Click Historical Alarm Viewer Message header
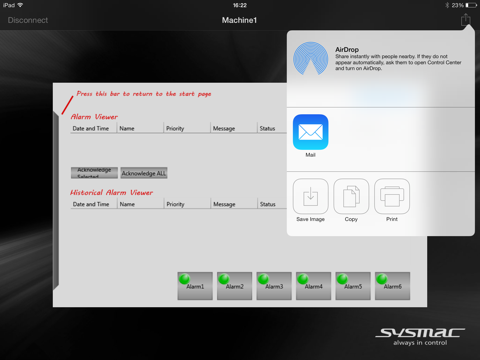This screenshot has height=360, width=480. click(233, 204)
